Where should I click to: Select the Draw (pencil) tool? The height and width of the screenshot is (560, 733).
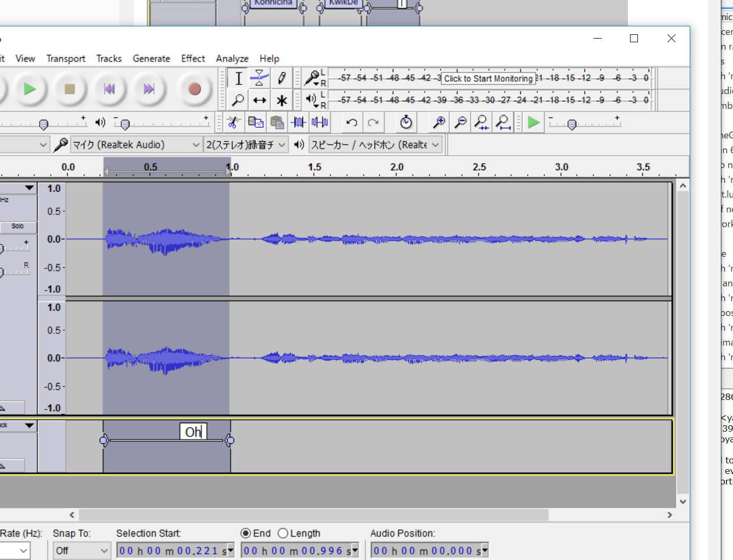[281, 78]
